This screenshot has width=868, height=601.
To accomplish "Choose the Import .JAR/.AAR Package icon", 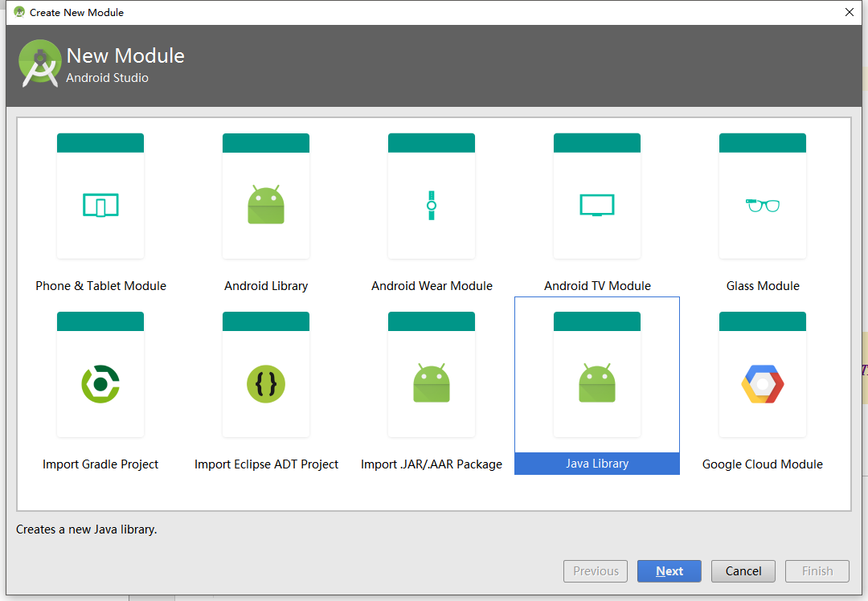I will click(432, 383).
